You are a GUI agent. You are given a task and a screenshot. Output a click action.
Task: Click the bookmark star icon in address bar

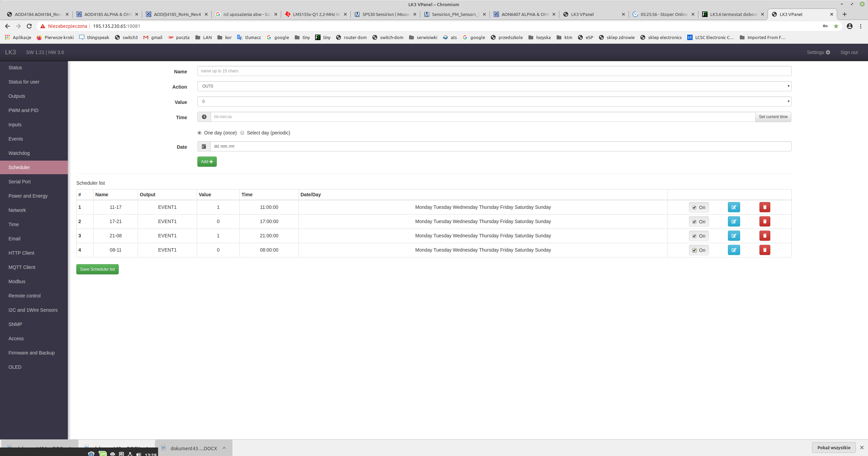tap(836, 26)
